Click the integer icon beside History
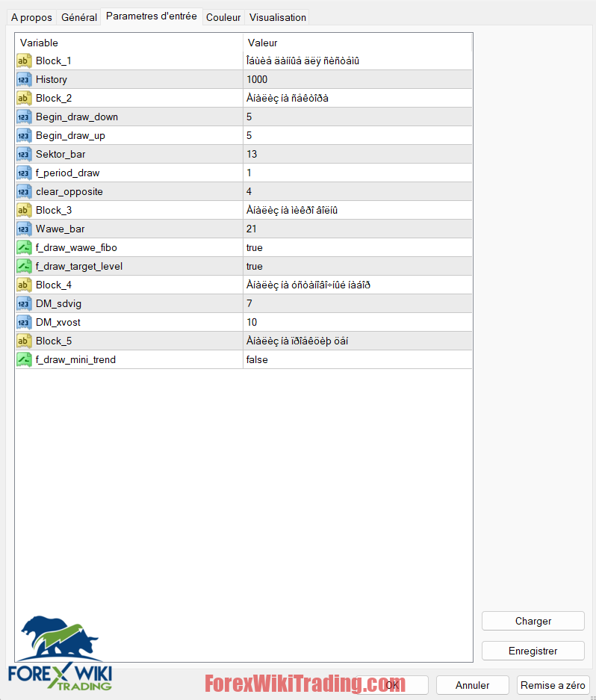 click(24, 79)
